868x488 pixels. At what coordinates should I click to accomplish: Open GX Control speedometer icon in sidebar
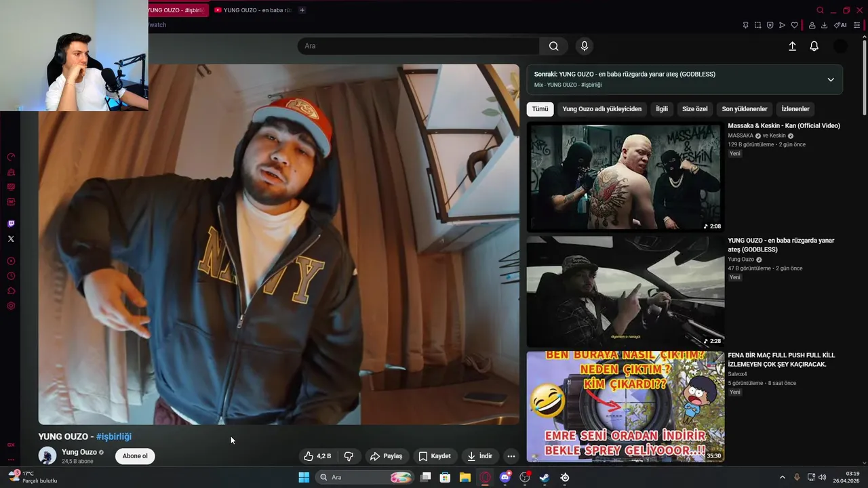tap(11, 157)
